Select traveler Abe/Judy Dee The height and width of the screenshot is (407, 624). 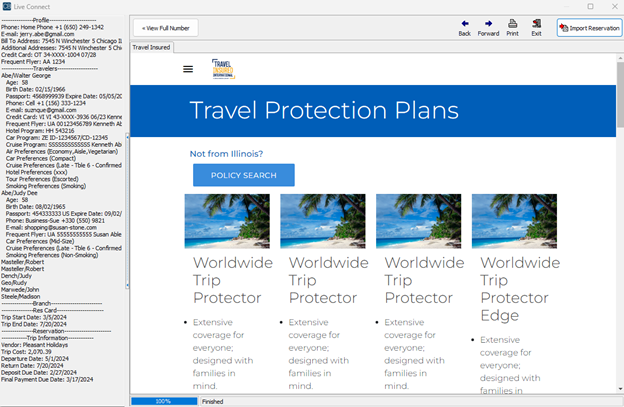tap(19, 193)
